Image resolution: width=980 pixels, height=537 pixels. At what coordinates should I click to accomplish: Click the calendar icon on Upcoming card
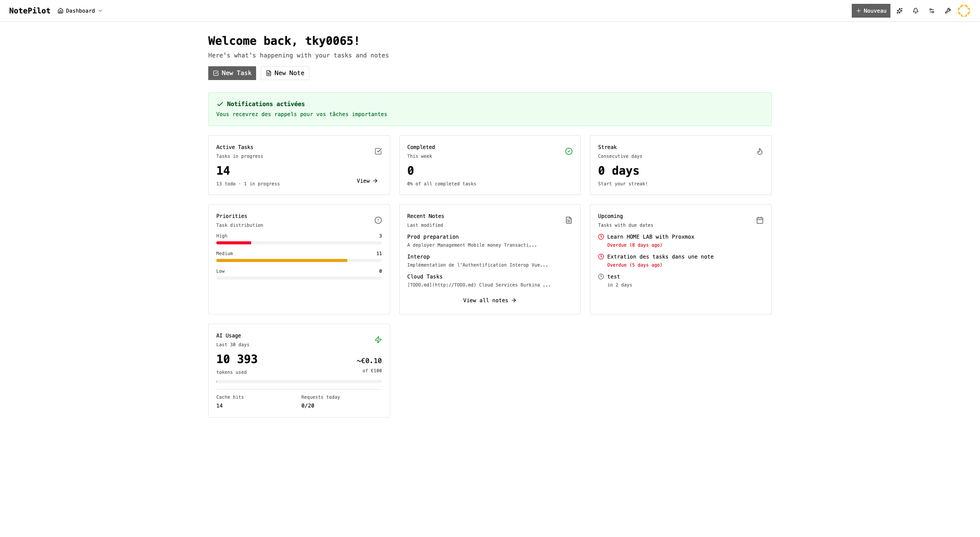pos(760,220)
